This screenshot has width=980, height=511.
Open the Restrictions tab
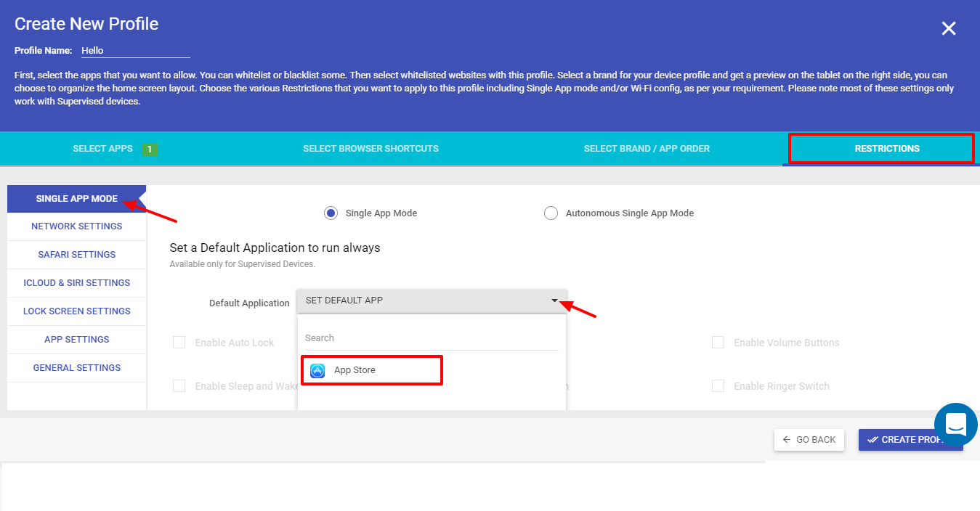[x=881, y=149]
